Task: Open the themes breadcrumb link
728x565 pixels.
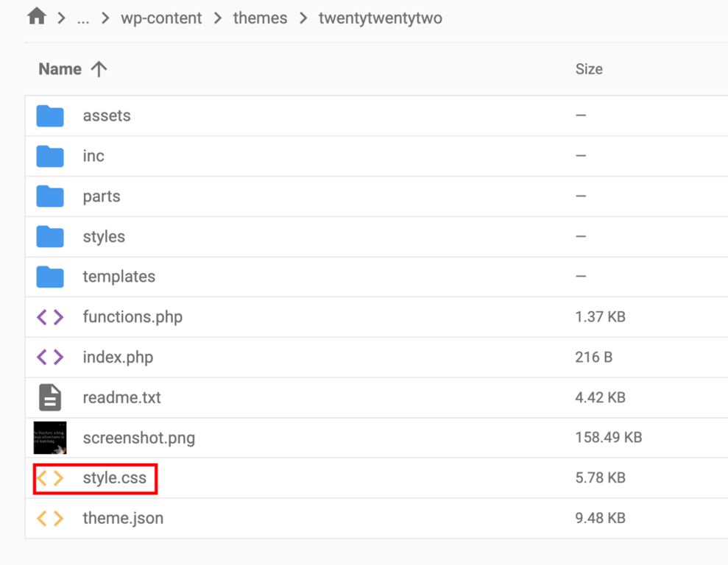Action: [x=260, y=18]
